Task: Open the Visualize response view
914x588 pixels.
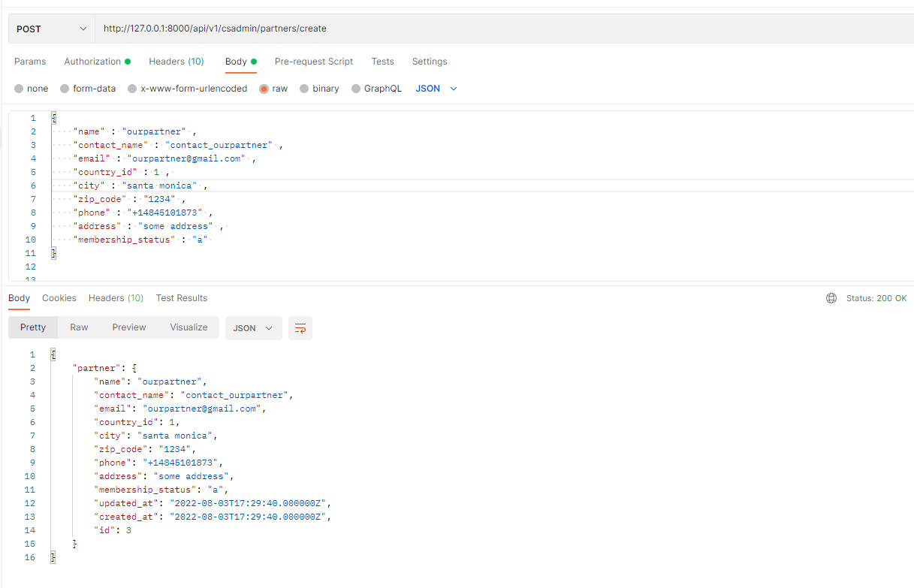Action: pos(189,327)
